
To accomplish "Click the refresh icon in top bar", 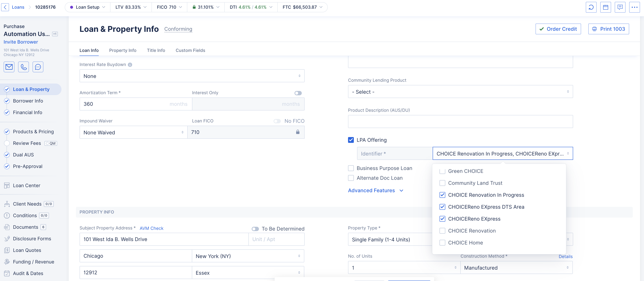I will click(591, 7).
